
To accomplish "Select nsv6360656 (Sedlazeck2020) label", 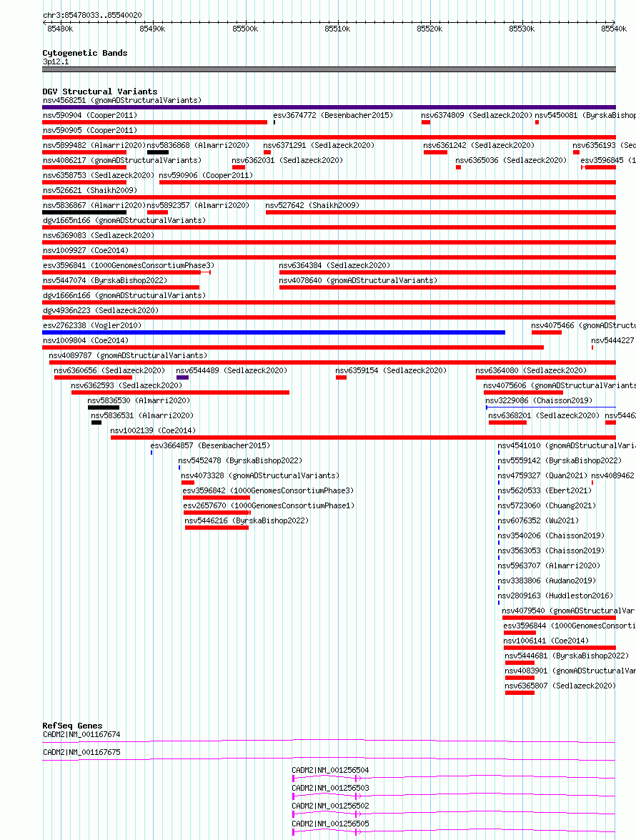I will pyautogui.click(x=109, y=370).
